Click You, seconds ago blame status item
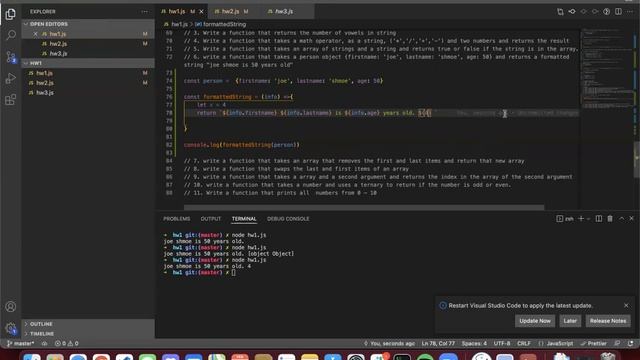Screen dimensions: 640x360 pyautogui.click(x=389, y=344)
